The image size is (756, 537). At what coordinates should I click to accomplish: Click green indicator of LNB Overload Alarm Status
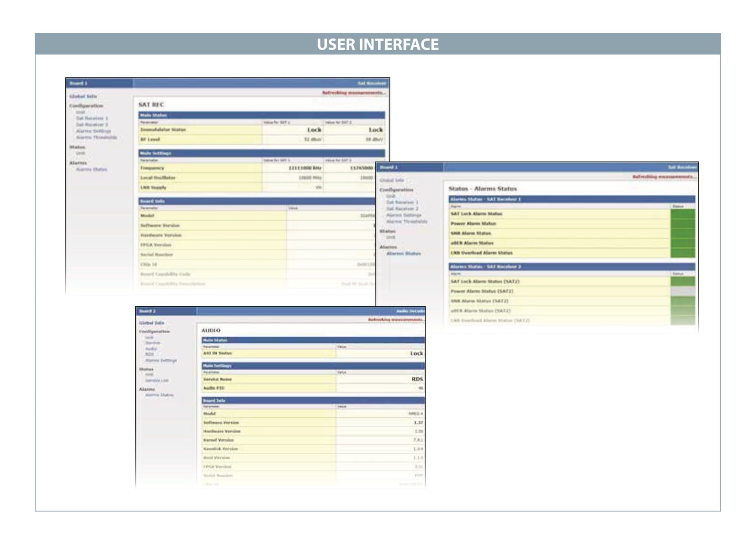pyautogui.click(x=683, y=253)
